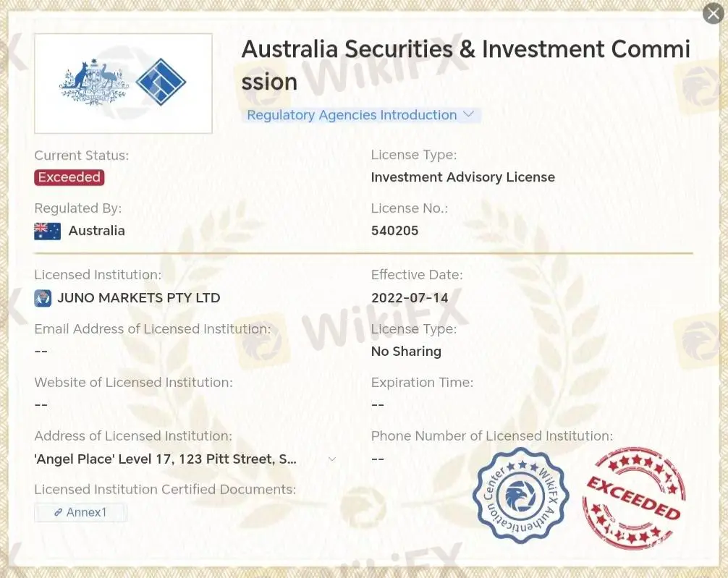
Task: Expand the truncated institution address chevron
Action: [332, 459]
